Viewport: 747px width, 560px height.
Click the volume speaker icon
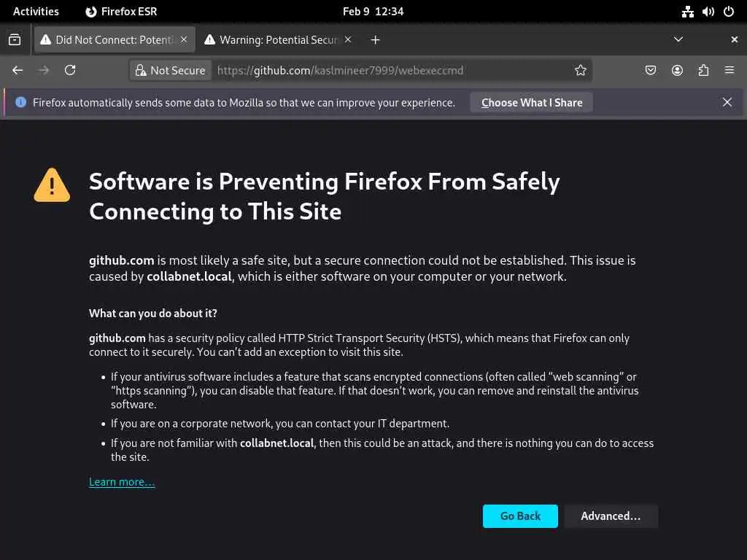coord(708,12)
